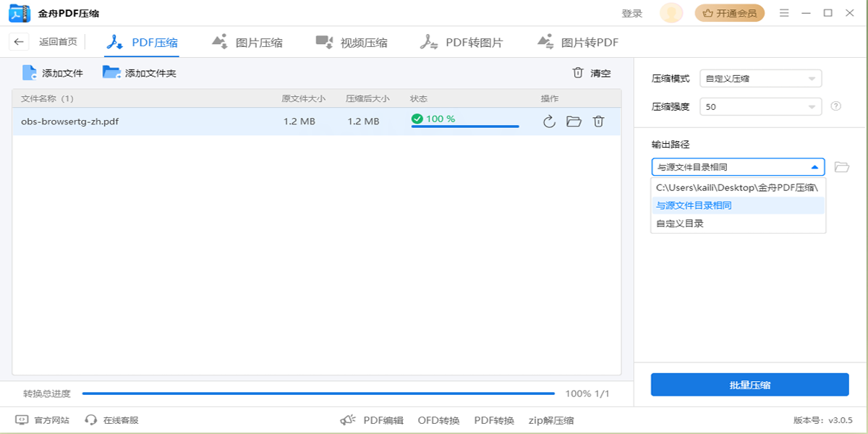The image size is (868, 434).
Task: Open the hamburger main menu icon
Action: (x=784, y=13)
